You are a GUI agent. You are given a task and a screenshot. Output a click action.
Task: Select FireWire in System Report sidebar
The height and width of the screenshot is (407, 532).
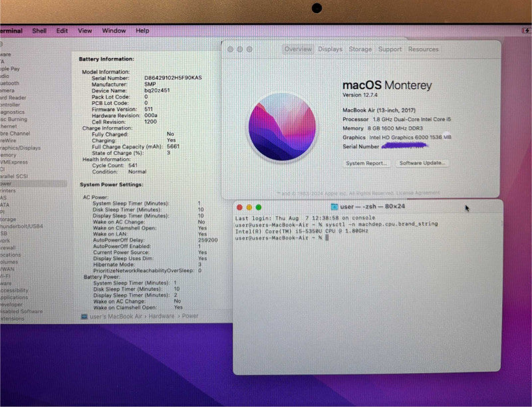[x=8, y=140]
